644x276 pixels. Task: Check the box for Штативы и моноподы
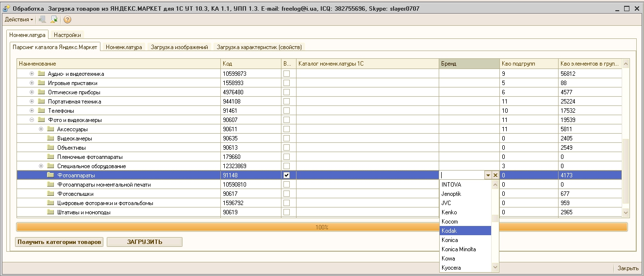(286, 212)
